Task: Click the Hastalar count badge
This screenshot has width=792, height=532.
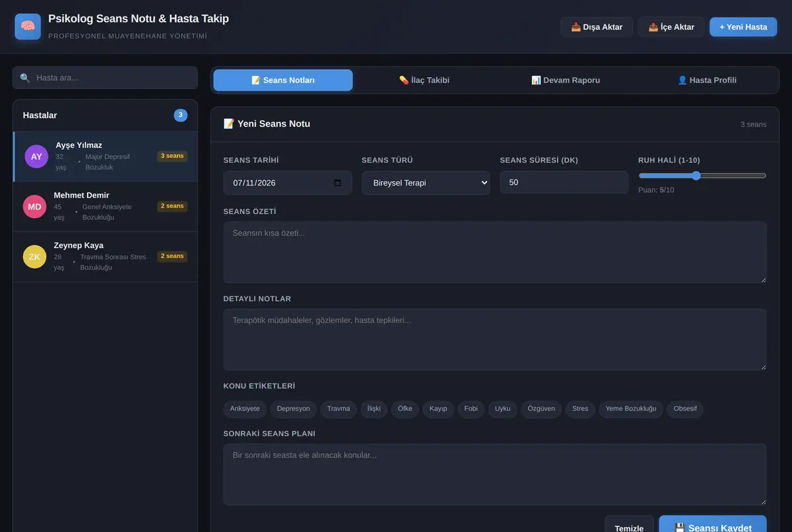Action: pyautogui.click(x=181, y=115)
